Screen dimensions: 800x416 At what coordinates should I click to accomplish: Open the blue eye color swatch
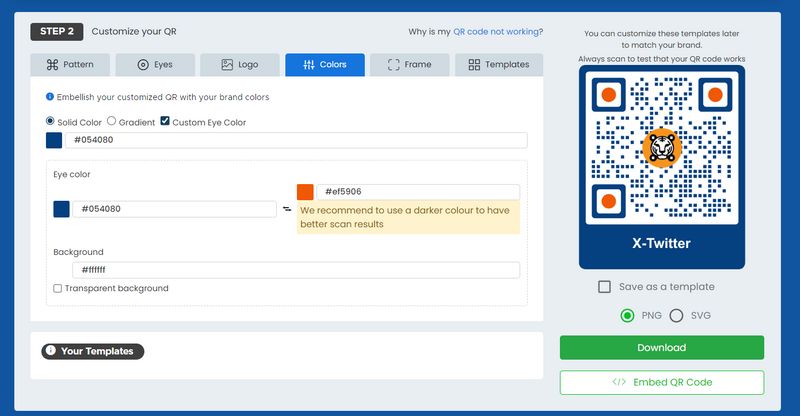(61, 209)
